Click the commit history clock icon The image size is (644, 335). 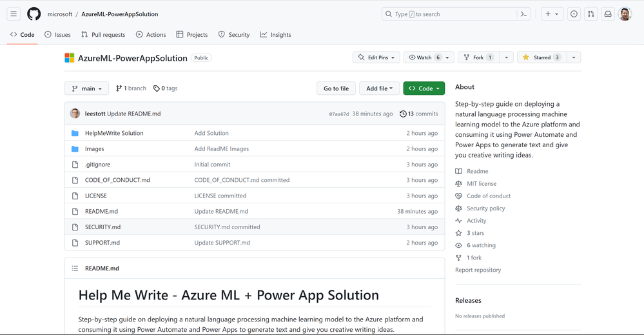[403, 114]
